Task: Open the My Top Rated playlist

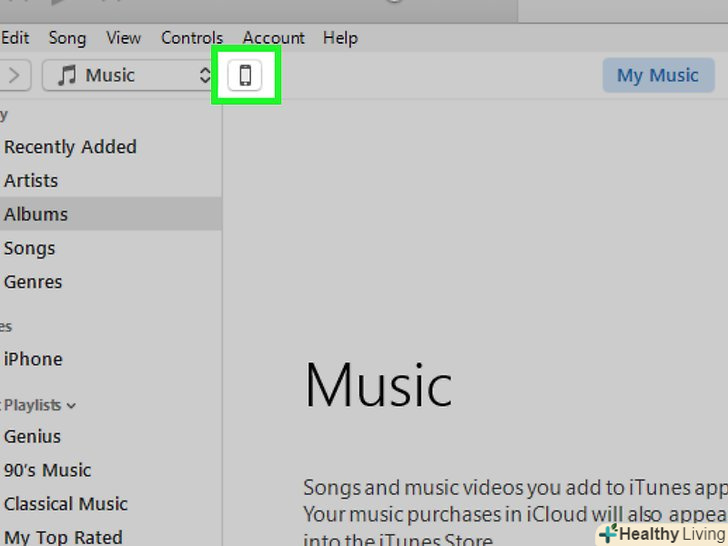Action: (63, 537)
